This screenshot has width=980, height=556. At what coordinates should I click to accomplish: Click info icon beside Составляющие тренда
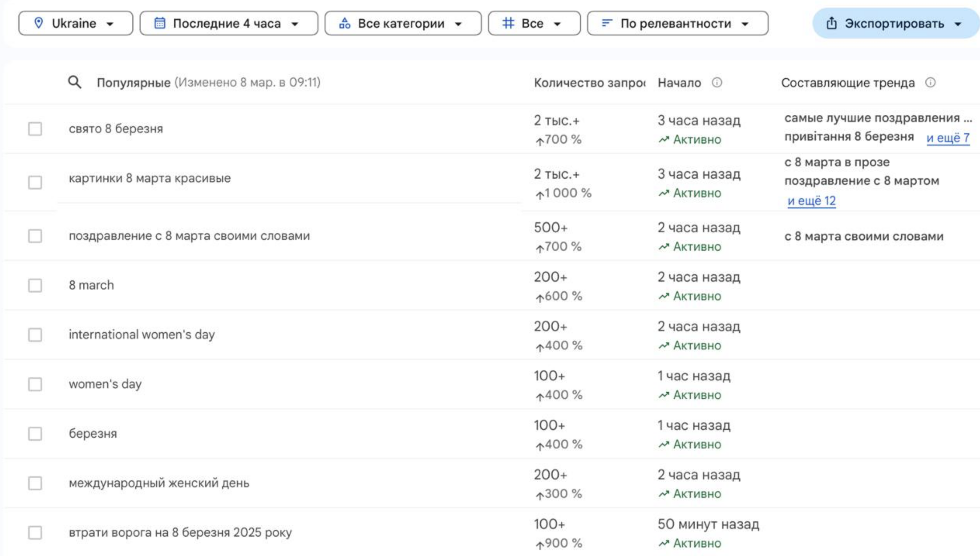tap(930, 82)
